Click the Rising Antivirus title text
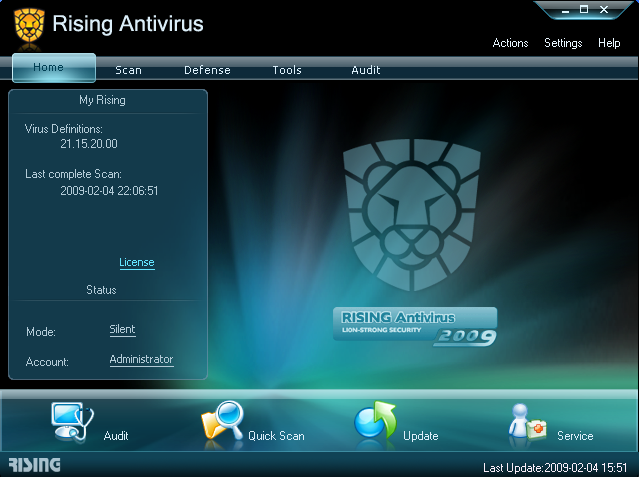 128,24
